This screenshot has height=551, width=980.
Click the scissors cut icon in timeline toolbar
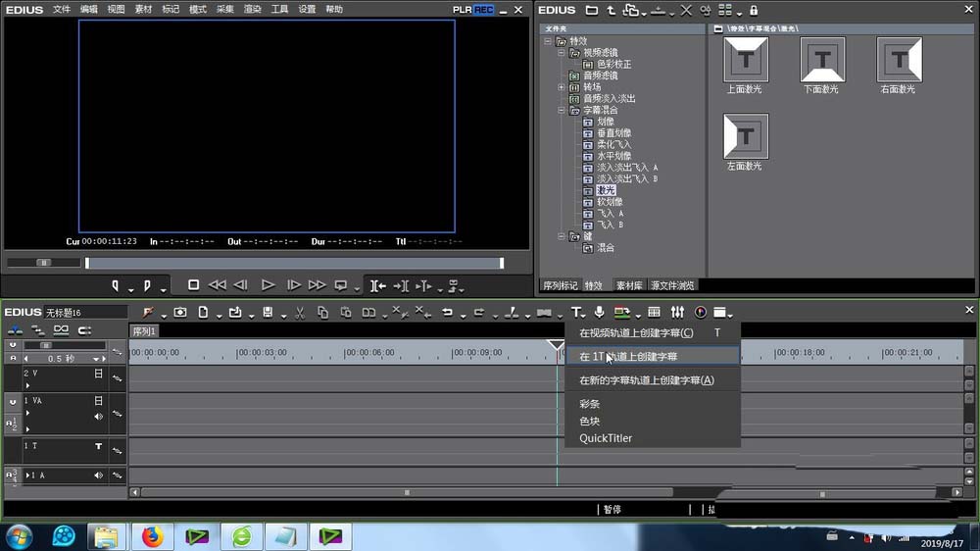[299, 313]
